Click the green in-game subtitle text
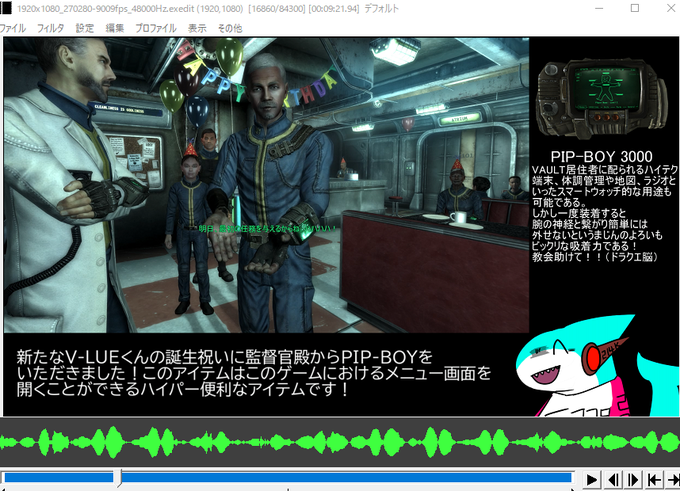This screenshot has width=680, height=491. [267, 228]
